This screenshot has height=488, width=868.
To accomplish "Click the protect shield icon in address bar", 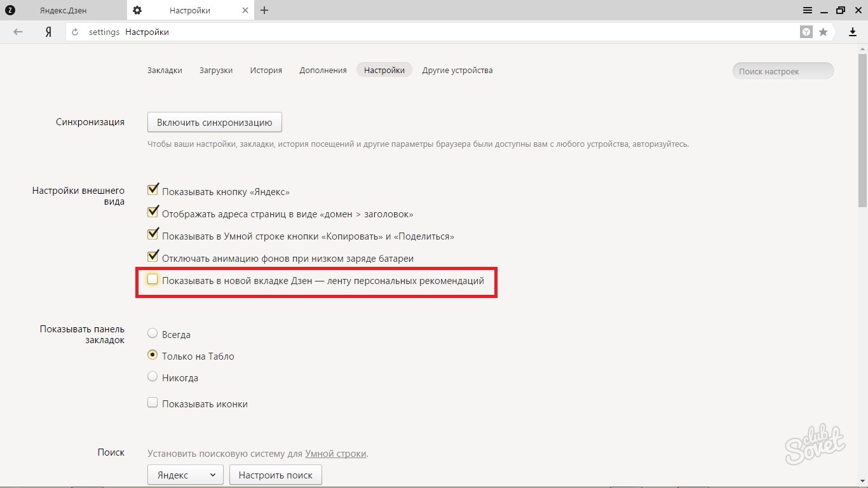I will point(806,32).
